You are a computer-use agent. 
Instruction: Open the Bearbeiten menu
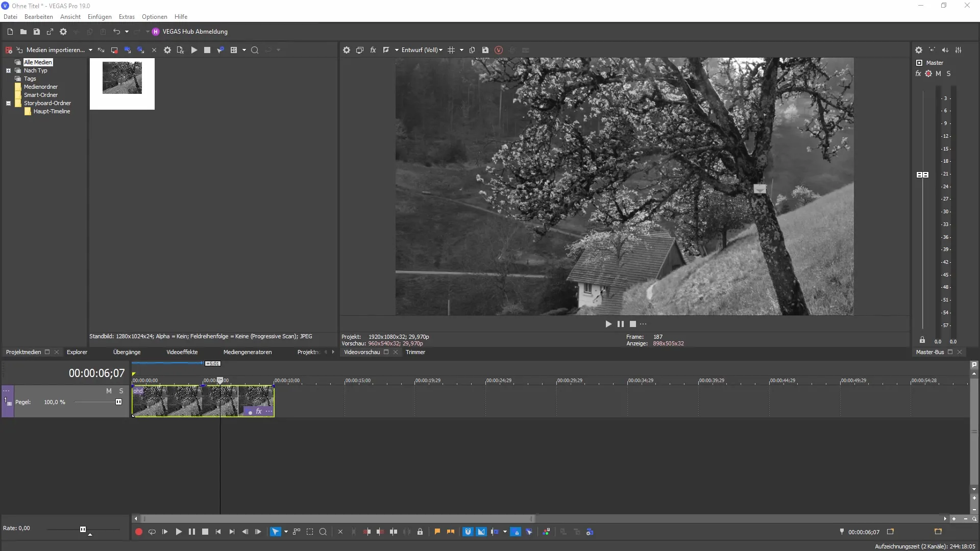click(x=39, y=17)
